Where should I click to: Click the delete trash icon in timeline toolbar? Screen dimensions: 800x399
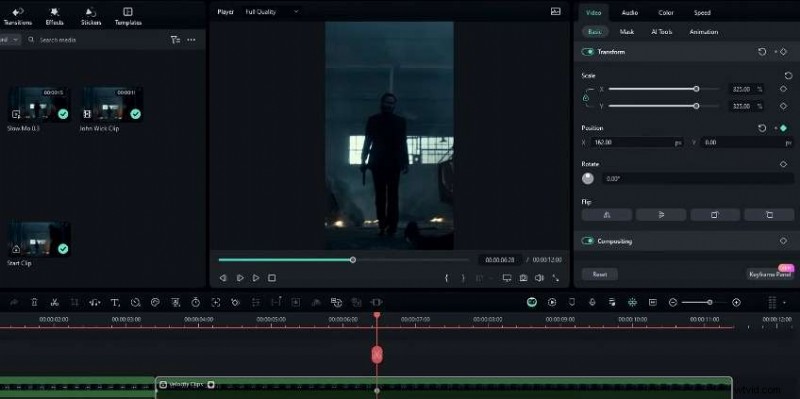[x=34, y=303]
